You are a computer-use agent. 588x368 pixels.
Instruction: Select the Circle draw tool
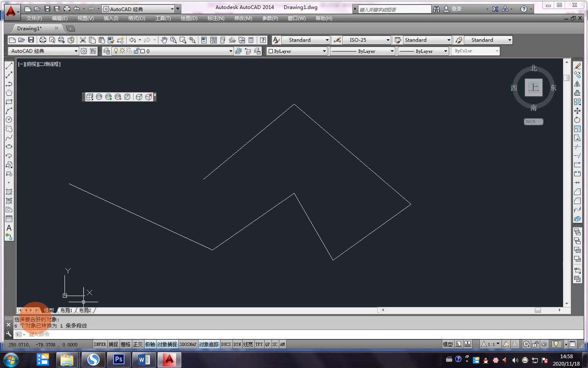pyautogui.click(x=9, y=120)
